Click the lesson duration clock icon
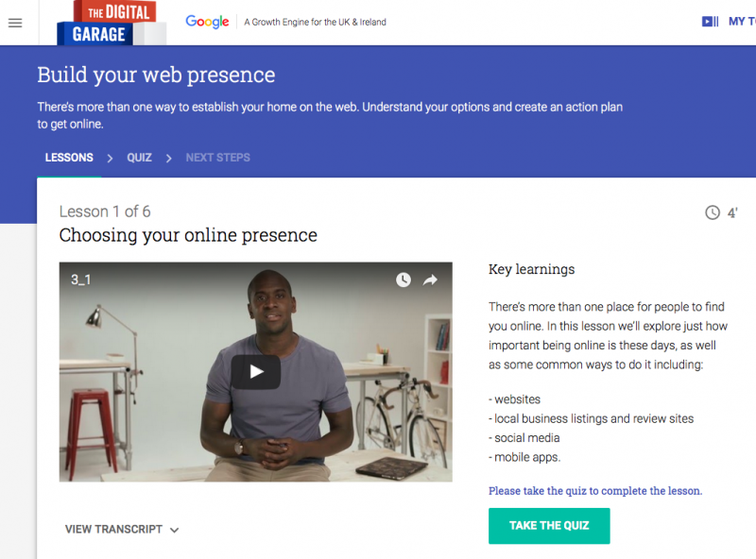 click(x=713, y=212)
